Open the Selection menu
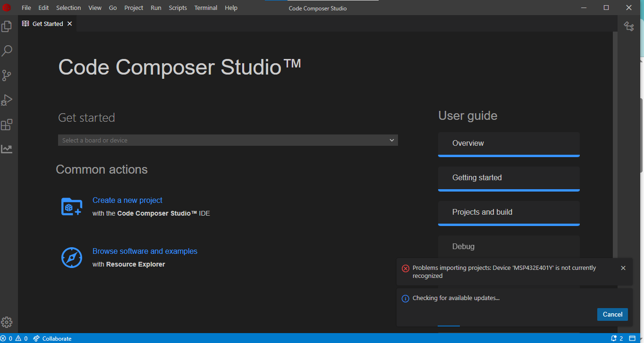This screenshot has width=644, height=343. click(68, 8)
